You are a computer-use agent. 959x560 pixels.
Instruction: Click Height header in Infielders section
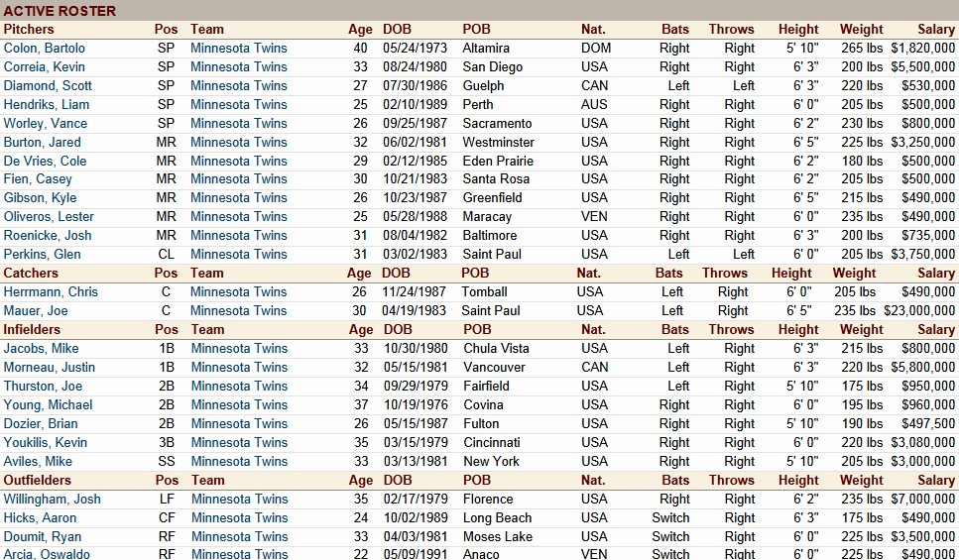coord(798,330)
